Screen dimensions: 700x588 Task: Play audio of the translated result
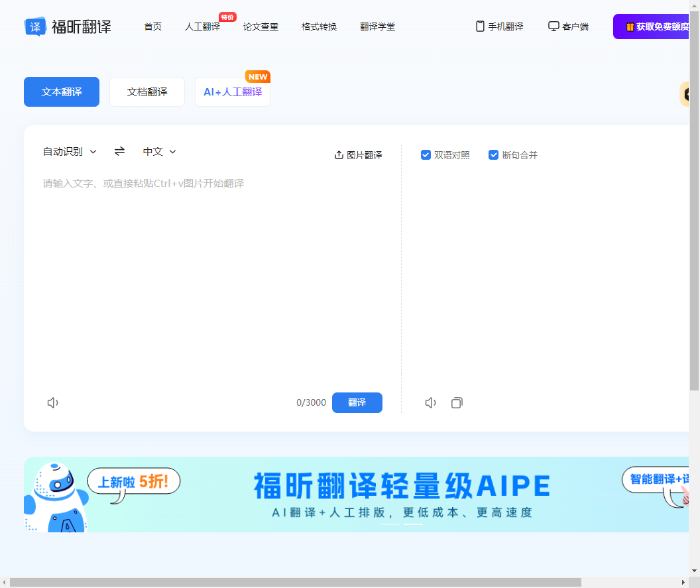point(430,402)
